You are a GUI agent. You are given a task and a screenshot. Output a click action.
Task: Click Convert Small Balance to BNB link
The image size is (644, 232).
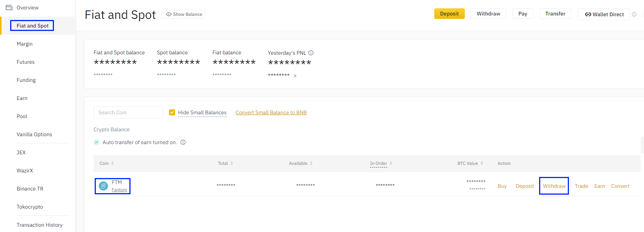click(x=271, y=112)
